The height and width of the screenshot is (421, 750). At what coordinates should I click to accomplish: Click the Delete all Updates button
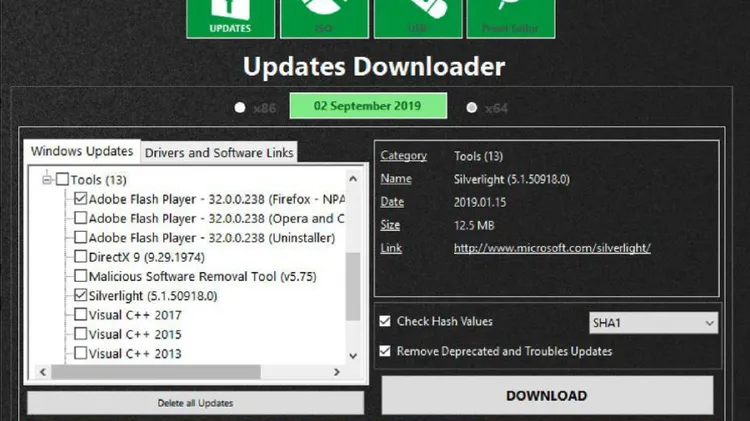click(196, 403)
